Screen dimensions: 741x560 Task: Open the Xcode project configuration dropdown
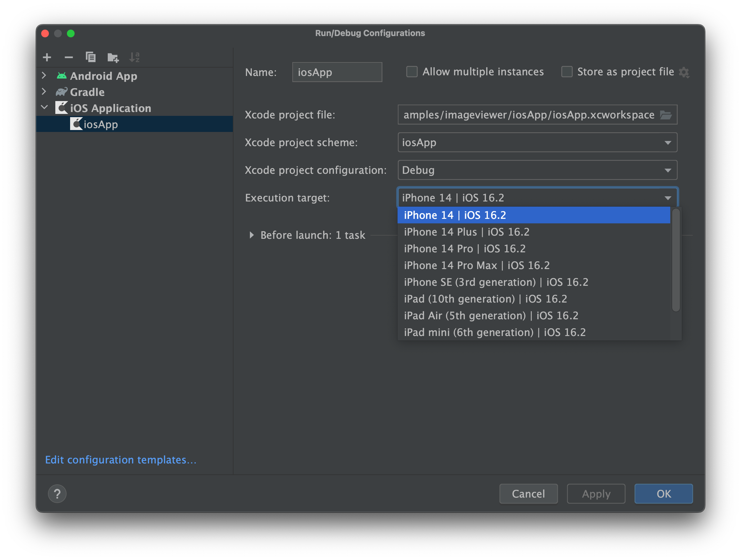(x=668, y=170)
